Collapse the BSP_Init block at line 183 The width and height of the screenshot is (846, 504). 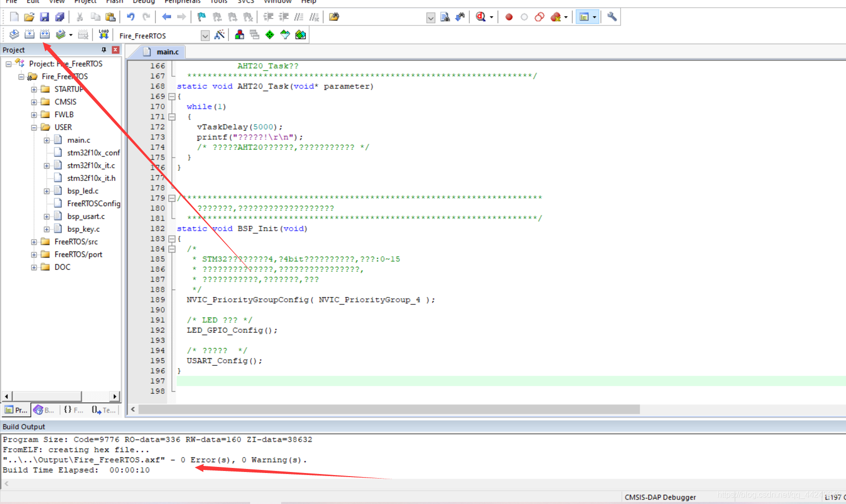pos(172,239)
